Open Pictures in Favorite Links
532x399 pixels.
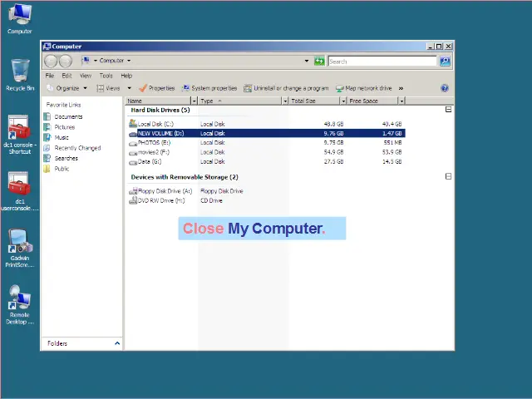pos(59,127)
